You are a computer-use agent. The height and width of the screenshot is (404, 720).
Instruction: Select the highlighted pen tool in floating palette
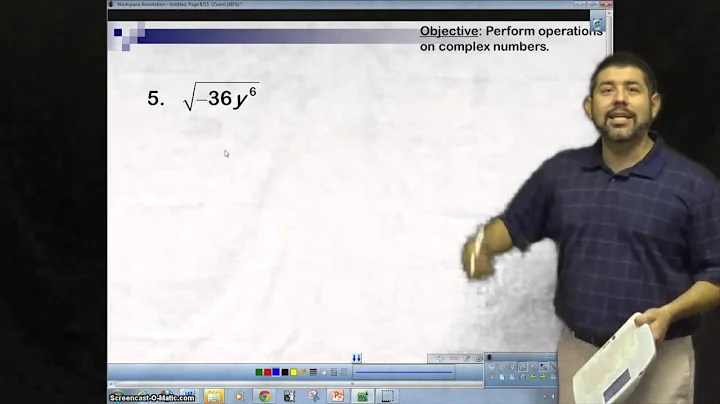tap(523, 367)
